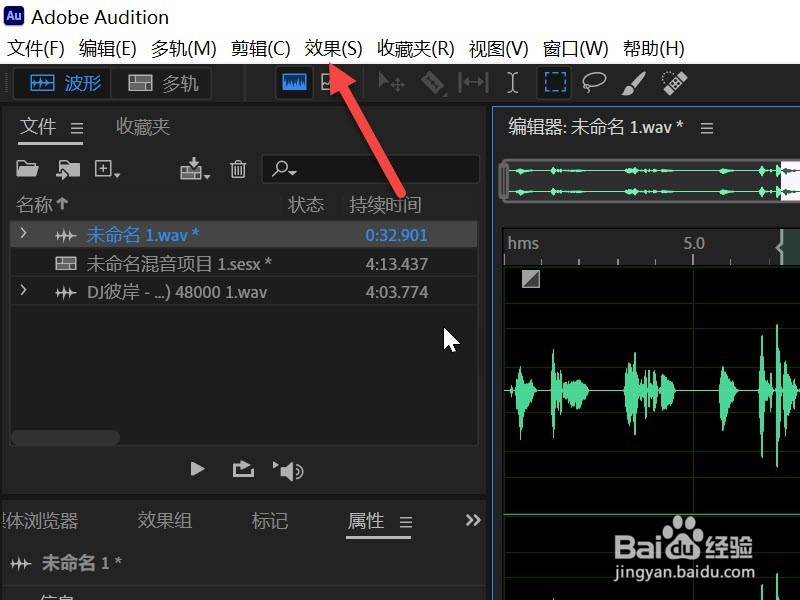This screenshot has height=600, width=800.
Task: Select the Time Selection tool
Action: click(513, 82)
